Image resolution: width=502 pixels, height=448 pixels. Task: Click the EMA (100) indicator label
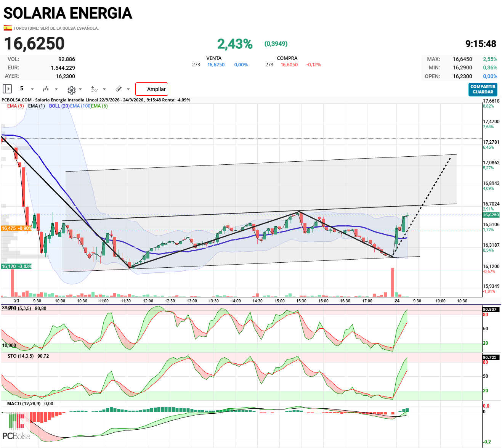click(80, 106)
